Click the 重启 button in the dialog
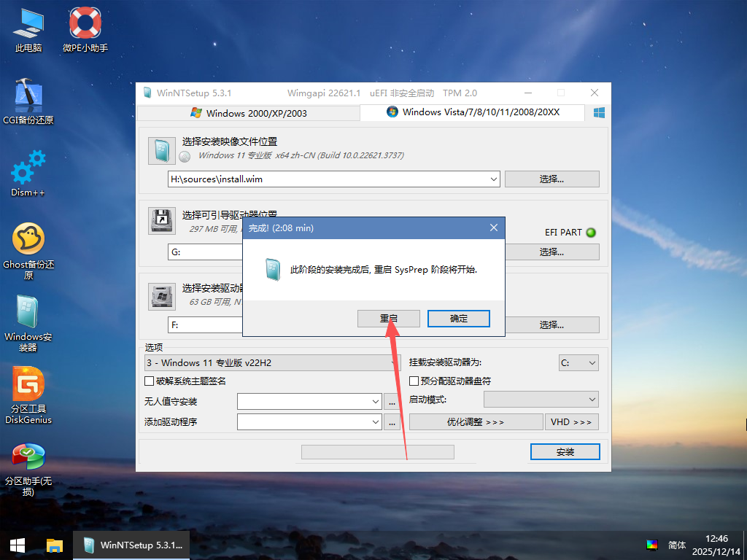Image resolution: width=747 pixels, height=560 pixels. tap(388, 319)
